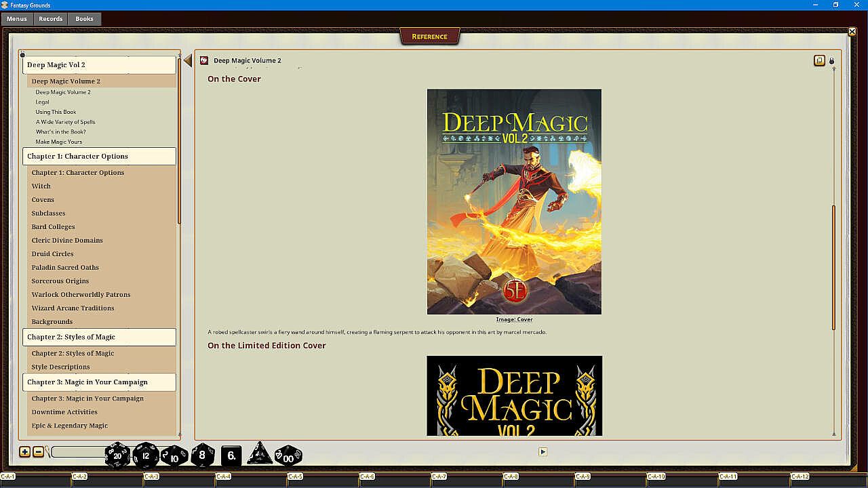
Task: Click the limited edition cover image
Action: [515, 396]
